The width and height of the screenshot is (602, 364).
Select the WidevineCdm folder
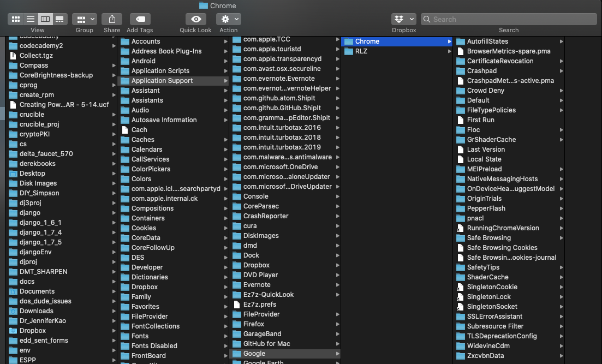tap(509, 346)
